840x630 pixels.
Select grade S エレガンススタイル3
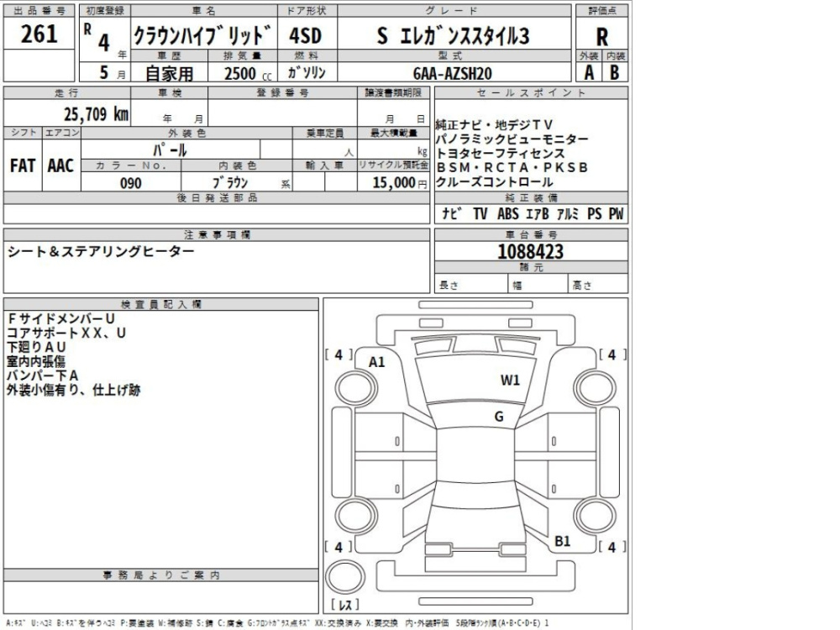coord(454,36)
